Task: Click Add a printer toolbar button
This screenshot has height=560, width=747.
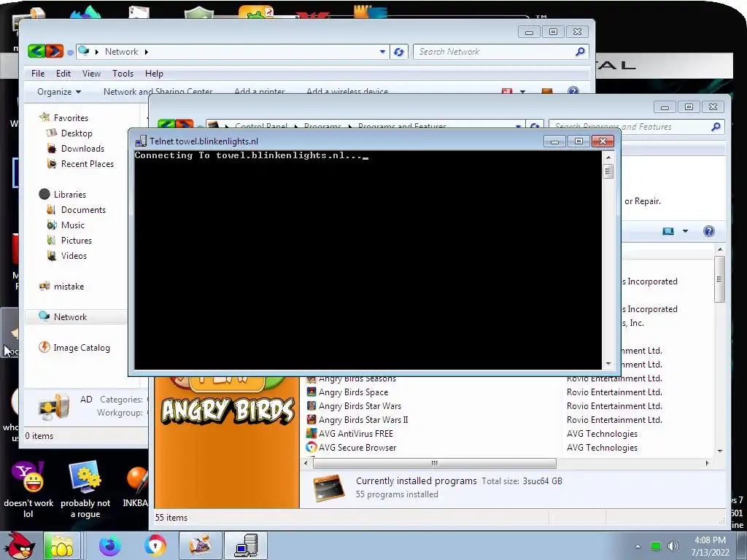Action: pyautogui.click(x=259, y=90)
